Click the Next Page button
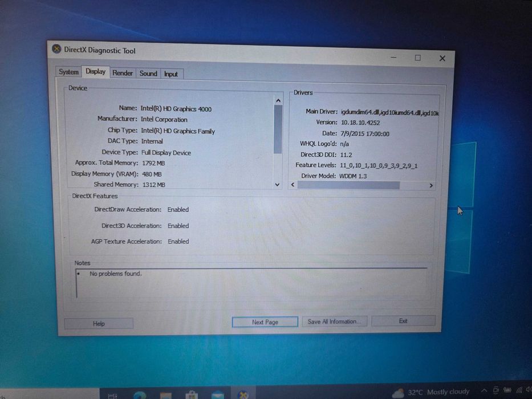 (x=265, y=322)
